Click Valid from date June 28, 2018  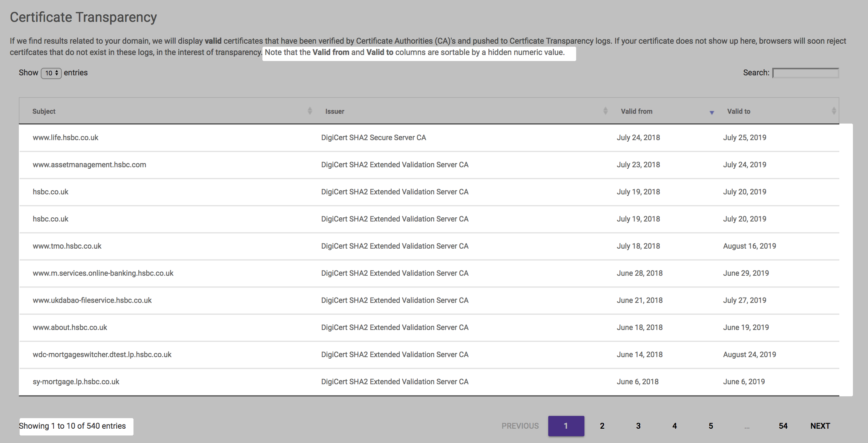[639, 273]
